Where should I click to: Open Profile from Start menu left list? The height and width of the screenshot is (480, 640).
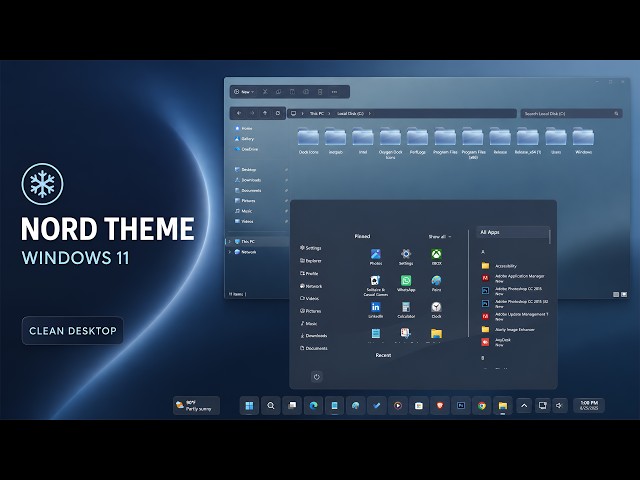click(x=309, y=273)
